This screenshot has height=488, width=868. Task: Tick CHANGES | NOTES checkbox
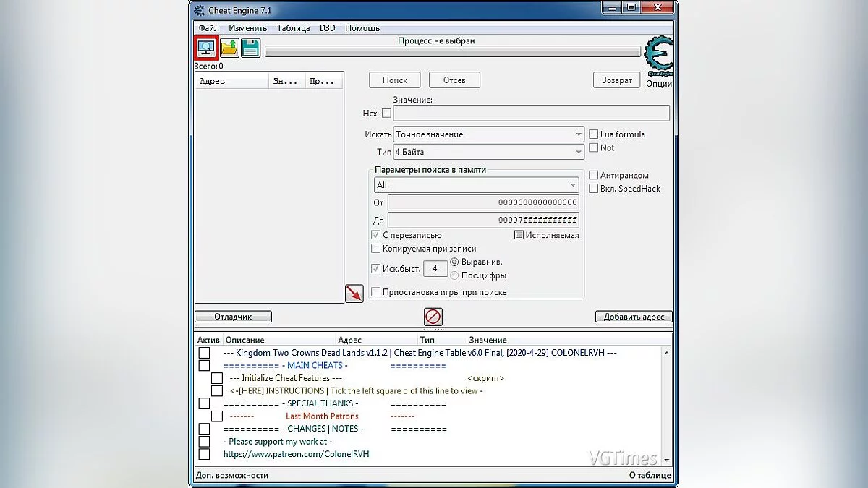(204, 429)
